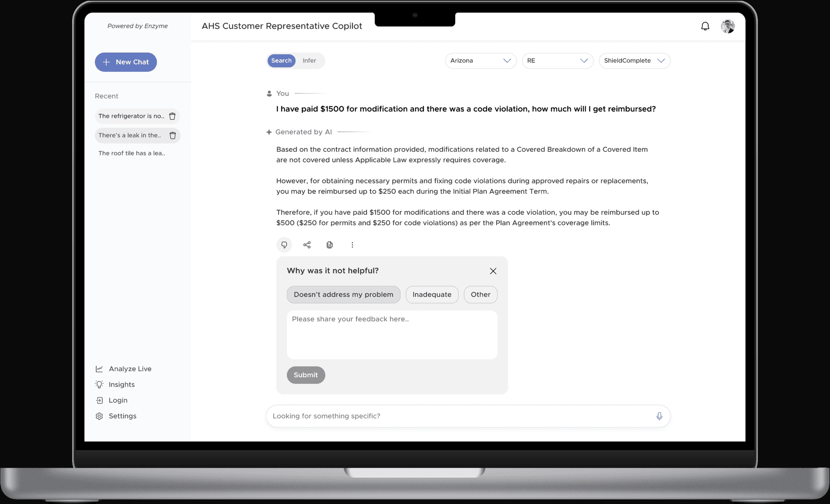Select the Search mode toggle
The width and height of the screenshot is (830, 504).
click(281, 60)
